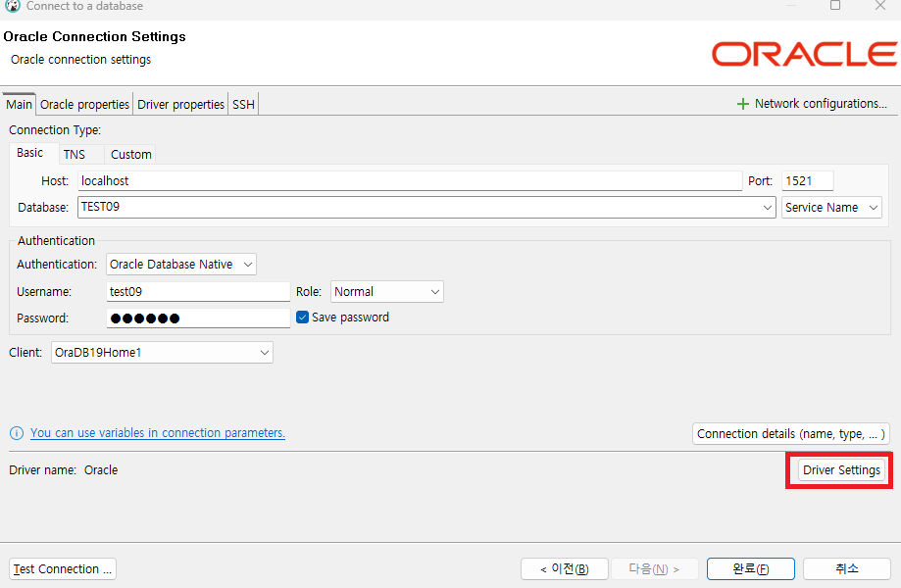Click the Oracle logo

805,54
